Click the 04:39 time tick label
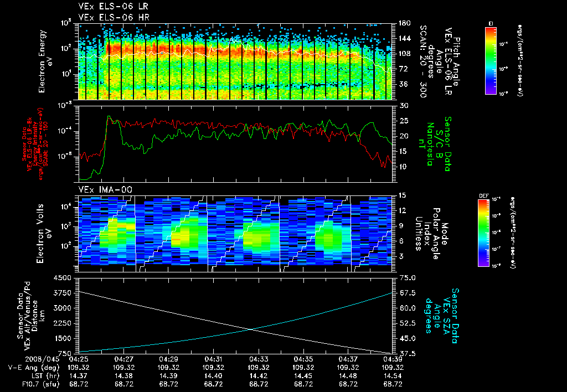 [x=393, y=359]
